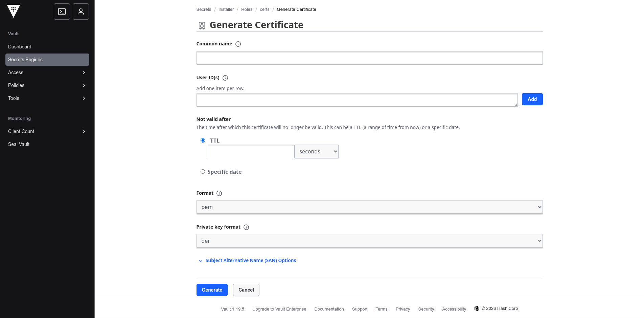Click the Common name info icon
644x318 pixels.
[238, 44]
